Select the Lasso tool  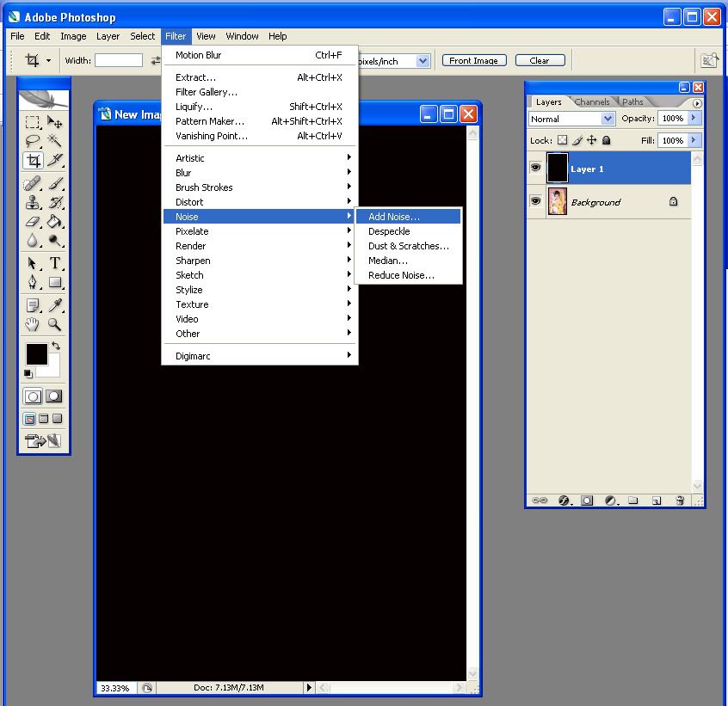(33, 140)
